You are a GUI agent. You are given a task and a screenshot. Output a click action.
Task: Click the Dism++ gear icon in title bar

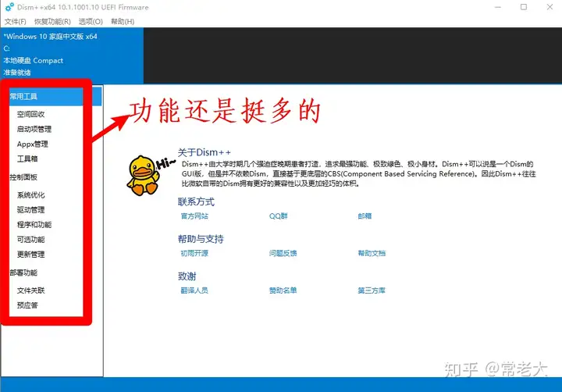coord(9,7)
